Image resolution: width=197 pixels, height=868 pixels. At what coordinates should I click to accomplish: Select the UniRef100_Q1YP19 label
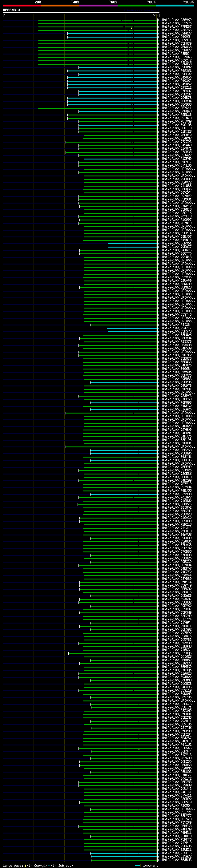coord(177,843)
